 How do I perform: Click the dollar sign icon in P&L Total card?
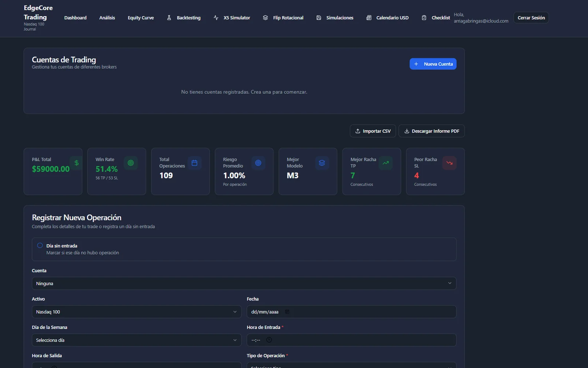[76, 163]
